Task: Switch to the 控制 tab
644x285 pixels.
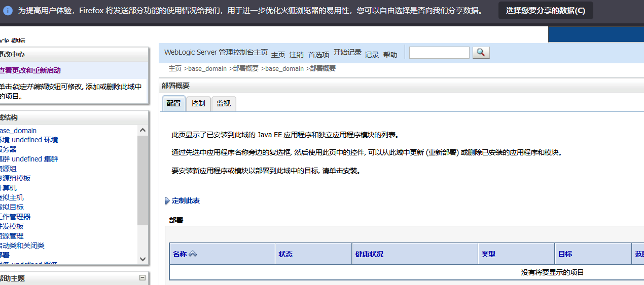Action: (198, 103)
